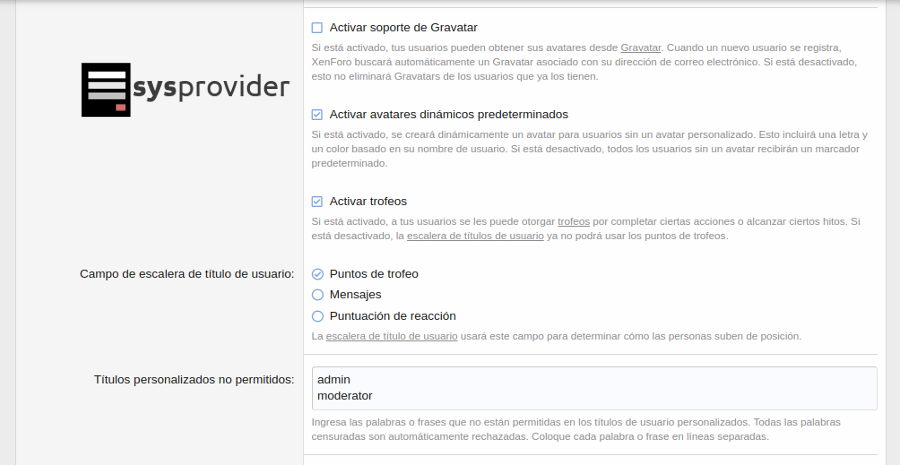Viewport: 900px width, 465px height.
Task: Open escalera de título link below radio options
Action: [x=391, y=336]
